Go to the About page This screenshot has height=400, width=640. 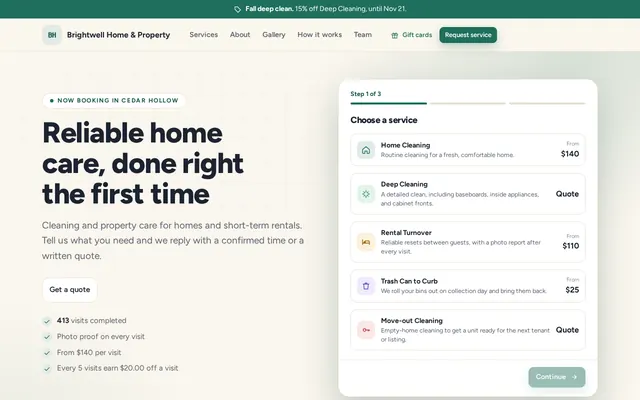(x=240, y=35)
